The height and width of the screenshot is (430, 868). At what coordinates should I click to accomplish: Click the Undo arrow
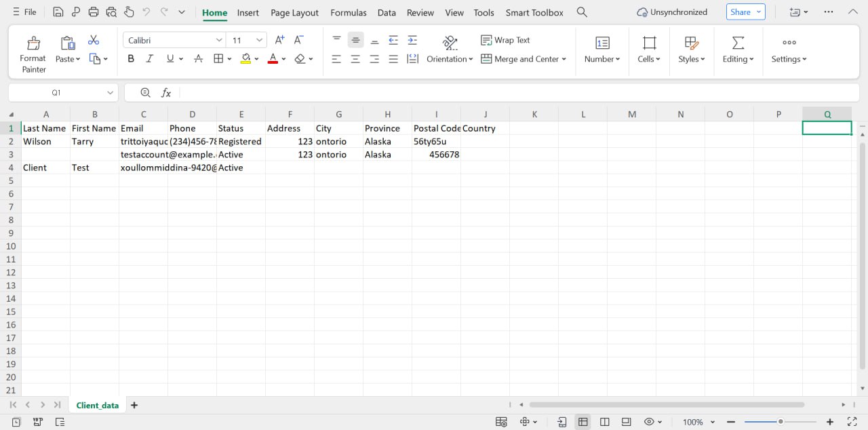(146, 12)
